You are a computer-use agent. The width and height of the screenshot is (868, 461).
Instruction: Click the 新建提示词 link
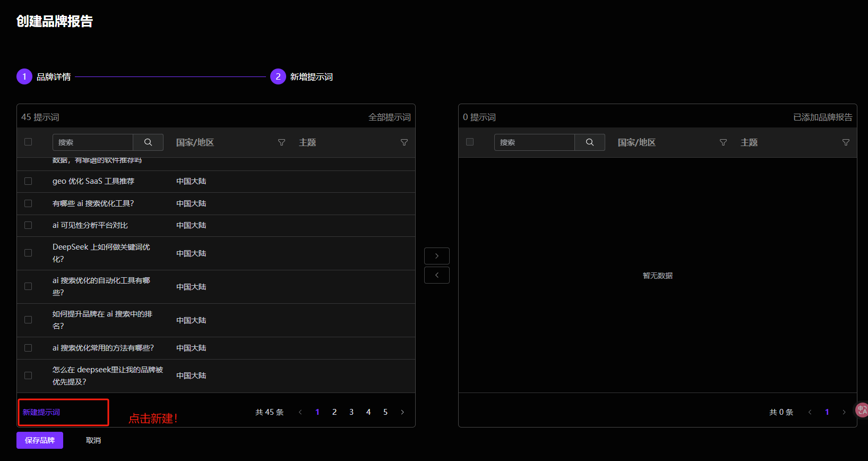[41, 412]
